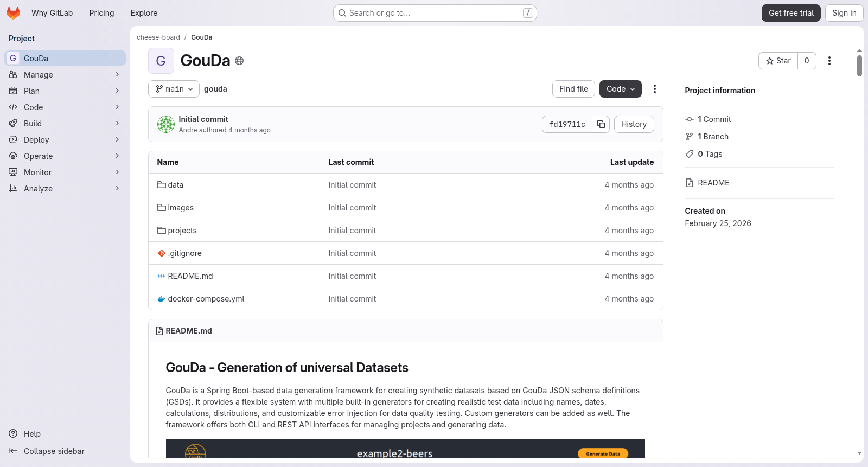
Task: Open the project actions kebab menu beside Star
Action: click(x=829, y=61)
